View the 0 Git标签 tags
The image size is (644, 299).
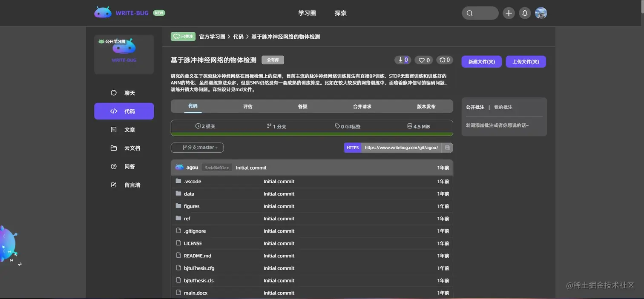coord(348,126)
